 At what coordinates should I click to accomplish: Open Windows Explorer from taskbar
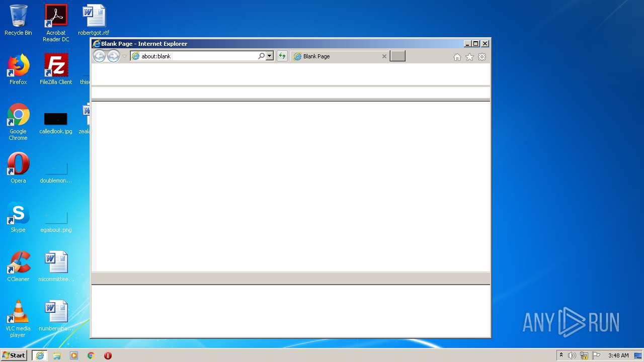pyautogui.click(x=57, y=355)
